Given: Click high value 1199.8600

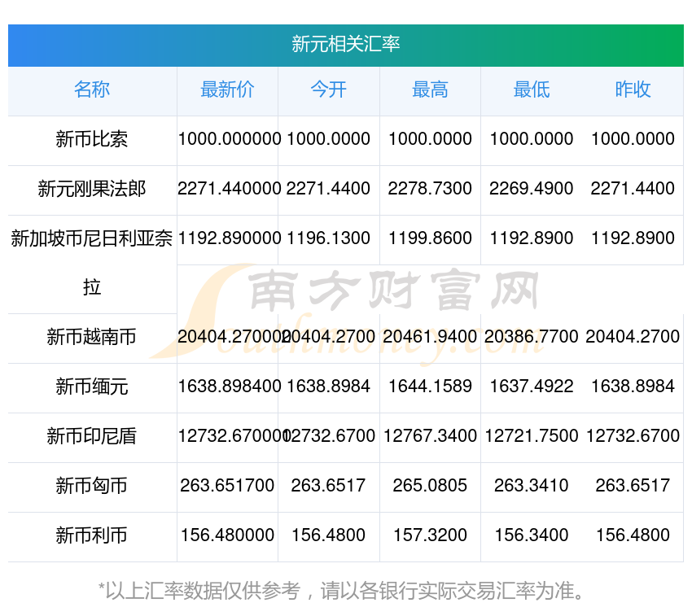Looking at the screenshot, I should tap(431, 238).
